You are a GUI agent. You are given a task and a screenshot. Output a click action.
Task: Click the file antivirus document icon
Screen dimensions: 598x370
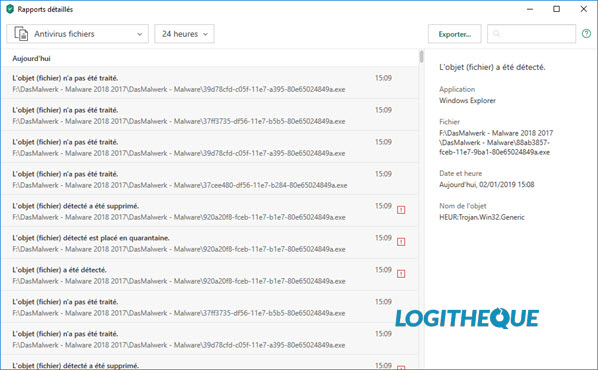click(x=21, y=34)
